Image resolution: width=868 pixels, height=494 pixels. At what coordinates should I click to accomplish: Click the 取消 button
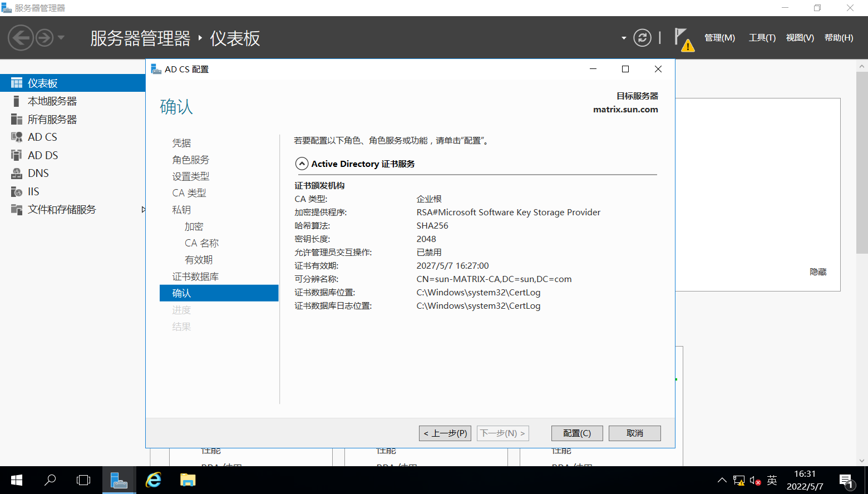point(635,433)
